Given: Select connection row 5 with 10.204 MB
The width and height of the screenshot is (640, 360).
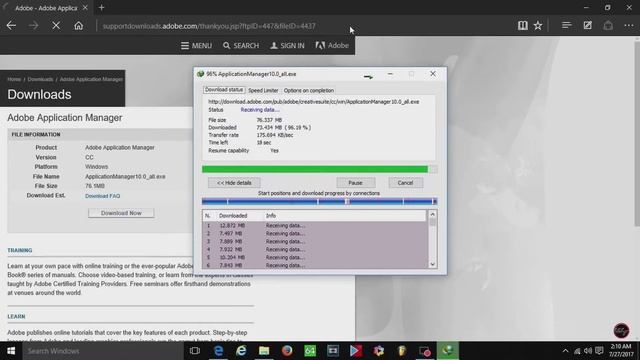Looking at the screenshot, I should click(315, 258).
